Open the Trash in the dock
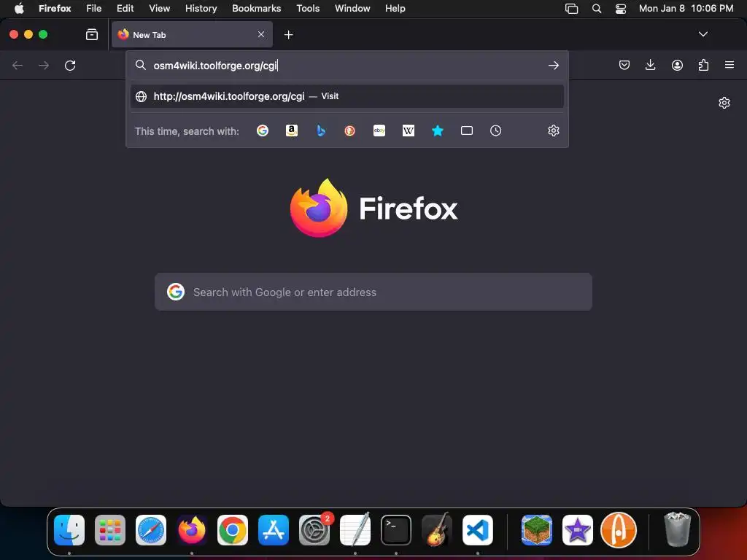The image size is (747, 560). pos(677,530)
